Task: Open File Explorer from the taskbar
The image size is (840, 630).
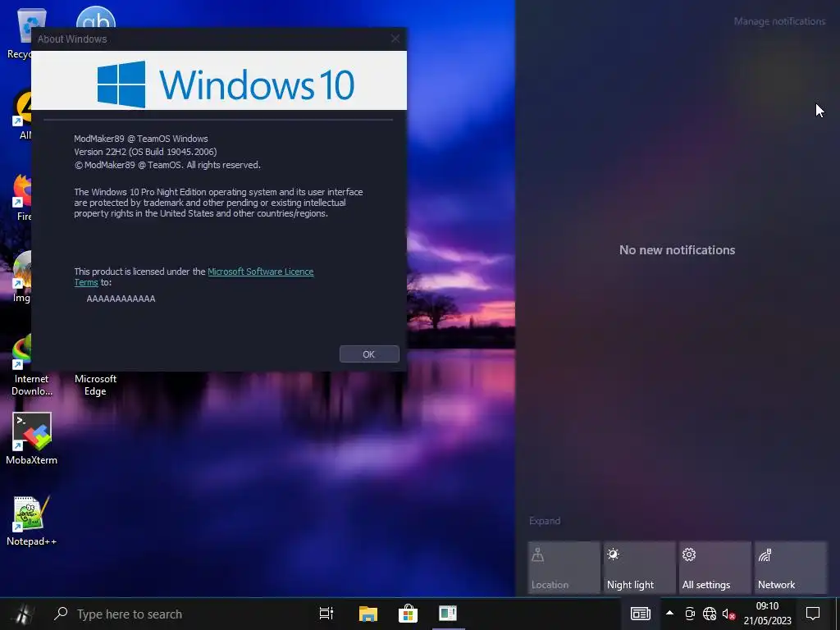Action: tap(368, 614)
